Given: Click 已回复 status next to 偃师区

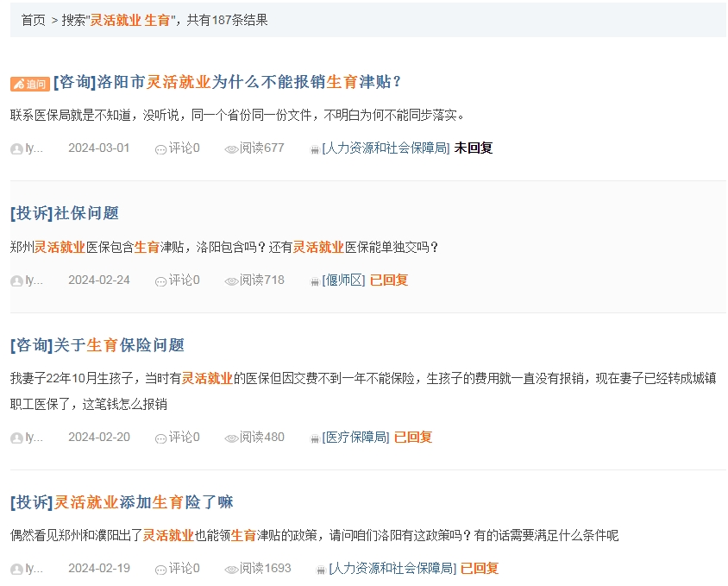Looking at the screenshot, I should [389, 280].
